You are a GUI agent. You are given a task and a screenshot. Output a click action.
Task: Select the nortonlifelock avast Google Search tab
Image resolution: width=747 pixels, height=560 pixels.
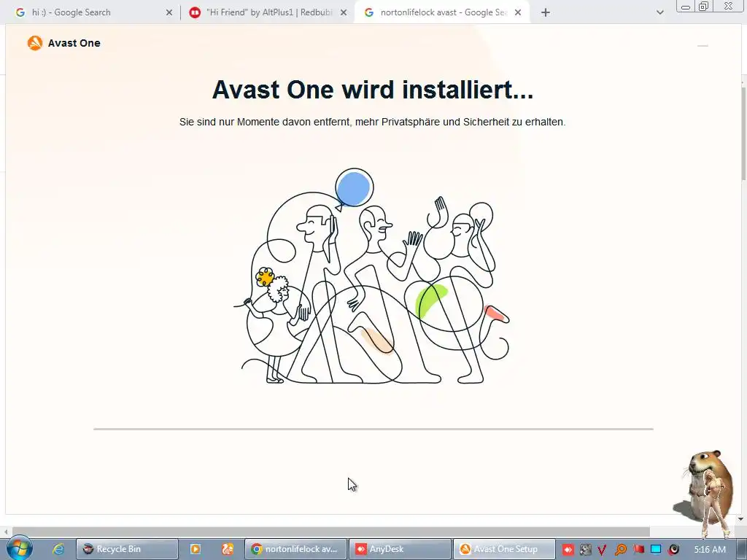tap(441, 12)
